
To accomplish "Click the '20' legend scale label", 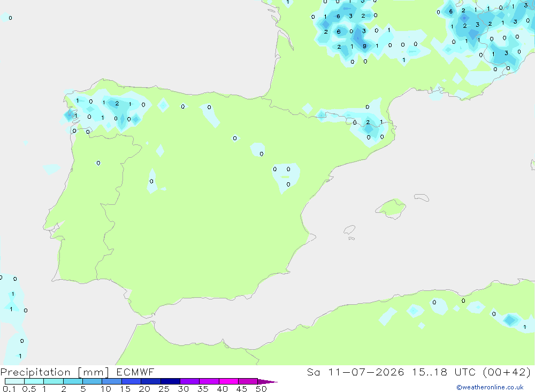I will pos(144,389).
